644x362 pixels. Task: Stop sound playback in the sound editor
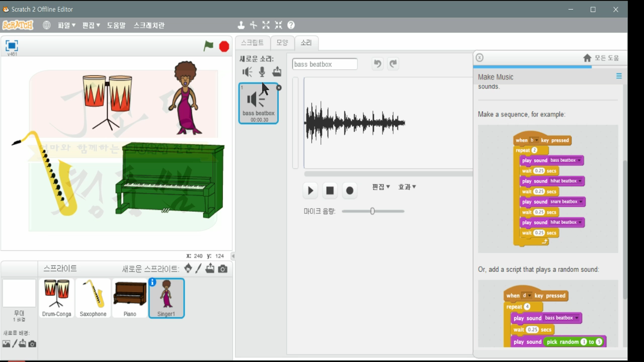tap(330, 191)
